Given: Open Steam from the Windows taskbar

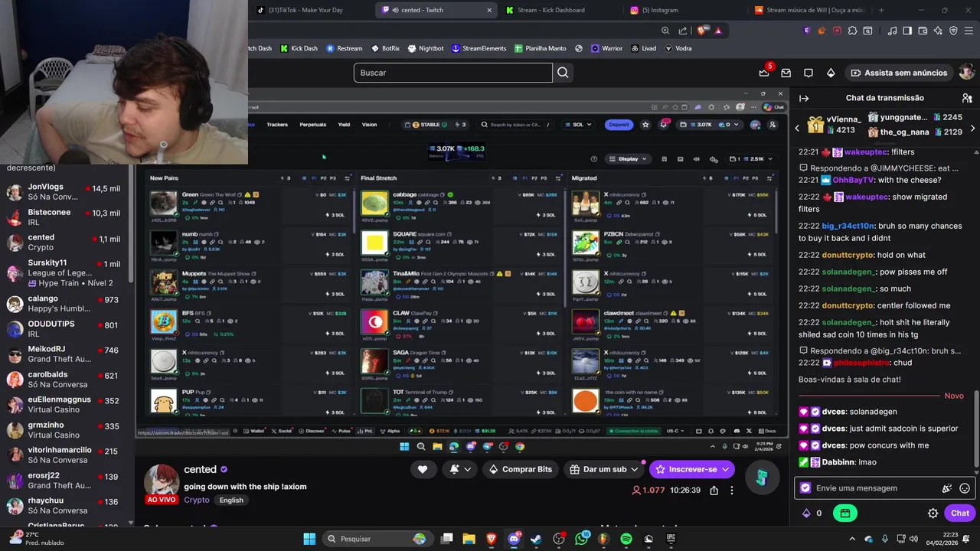Looking at the screenshot, I should click(x=536, y=539).
